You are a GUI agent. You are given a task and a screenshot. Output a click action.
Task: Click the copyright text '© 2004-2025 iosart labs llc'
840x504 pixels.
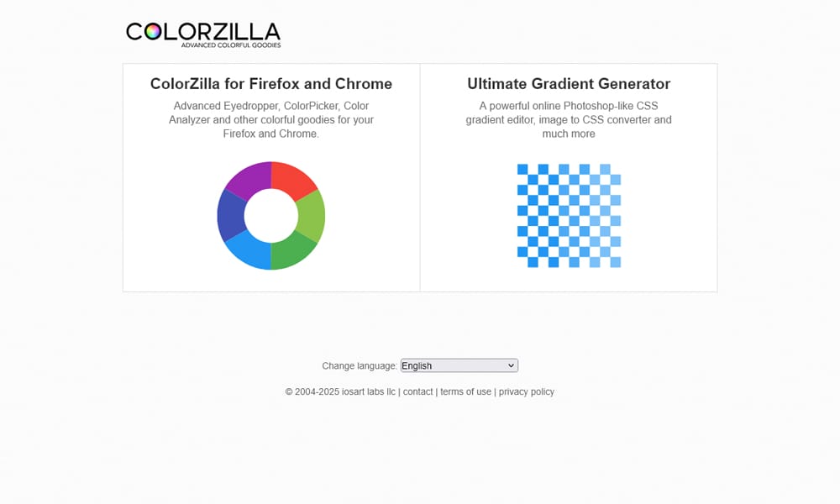[x=339, y=391]
